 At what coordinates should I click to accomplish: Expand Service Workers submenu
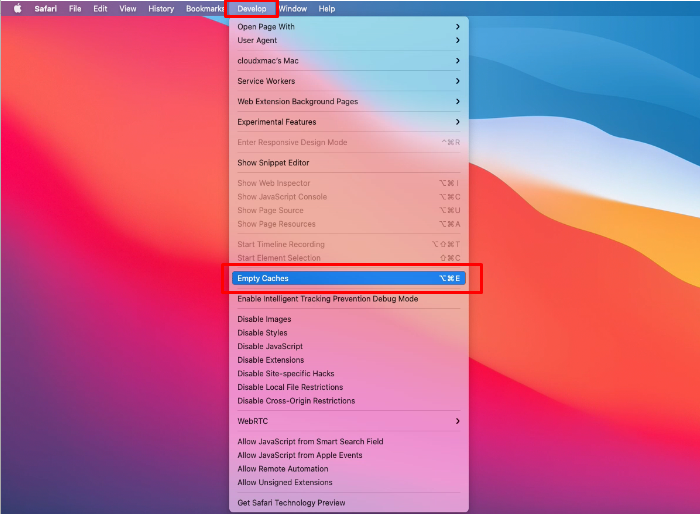[349, 81]
